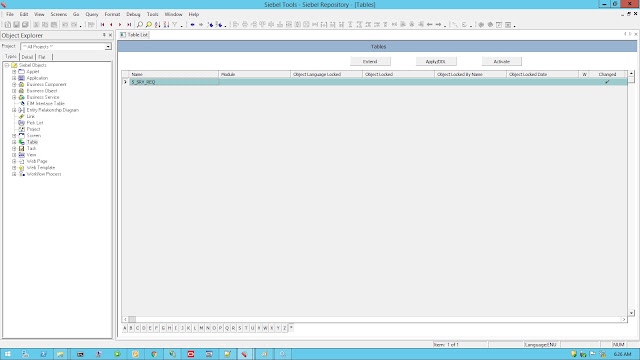The height and width of the screenshot is (360, 640).
Task: Click the Table icon in Object Explorer
Action: click(x=22, y=142)
